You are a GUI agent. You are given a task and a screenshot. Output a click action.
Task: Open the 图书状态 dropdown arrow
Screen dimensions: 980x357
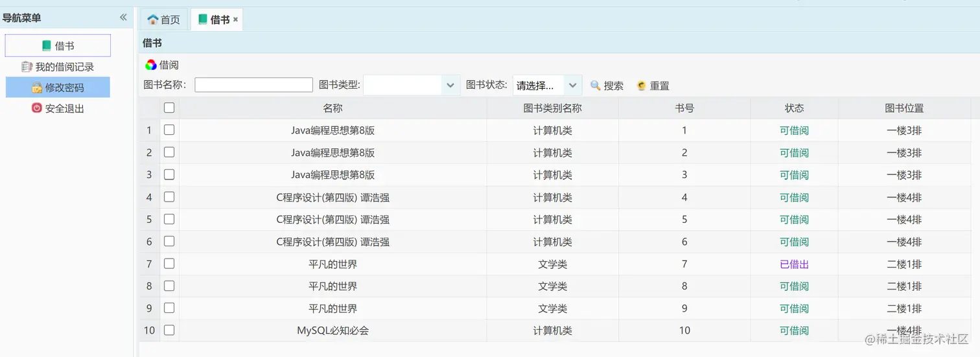coord(572,86)
